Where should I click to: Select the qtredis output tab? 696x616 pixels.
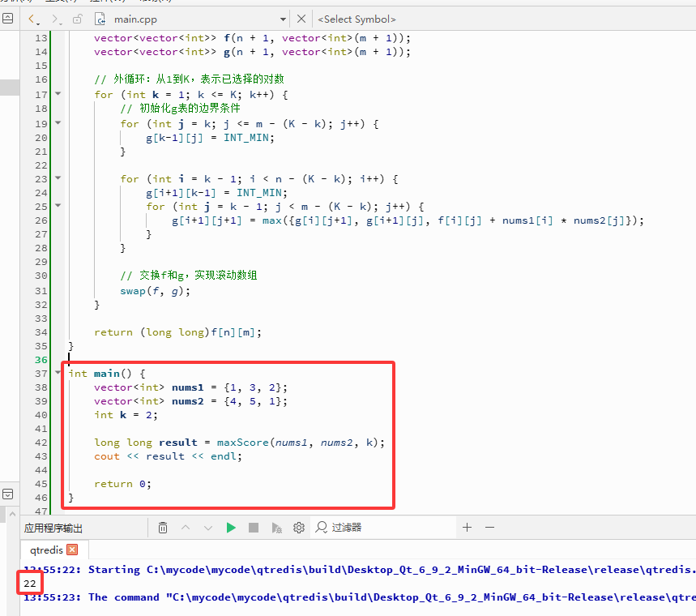(46, 550)
